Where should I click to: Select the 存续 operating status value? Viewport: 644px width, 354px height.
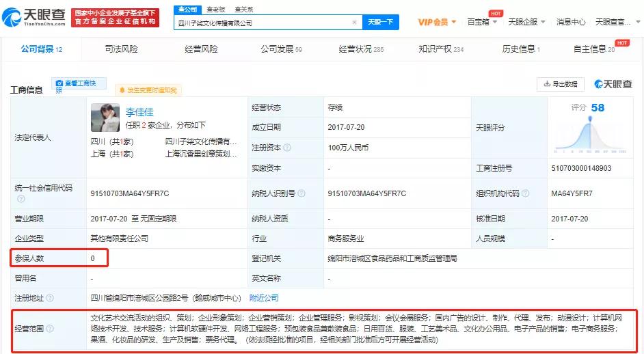[335, 107]
